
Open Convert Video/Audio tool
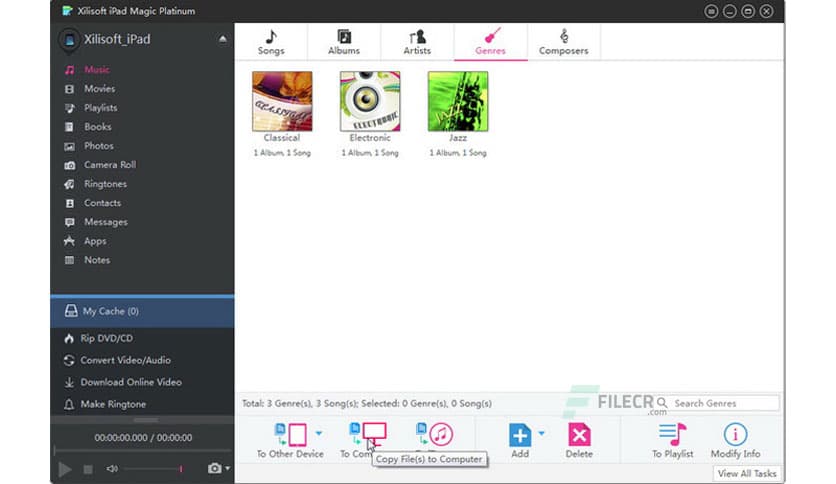125,361
